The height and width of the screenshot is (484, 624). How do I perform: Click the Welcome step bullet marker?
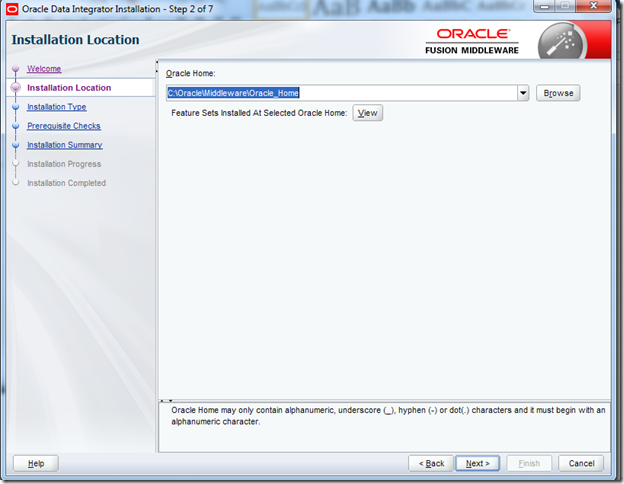tap(16, 69)
